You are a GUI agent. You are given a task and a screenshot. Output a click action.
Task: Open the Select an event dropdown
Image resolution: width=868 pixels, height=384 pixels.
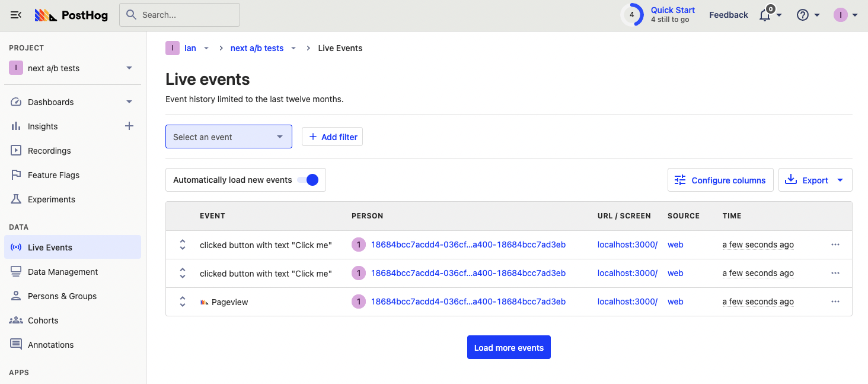(228, 137)
